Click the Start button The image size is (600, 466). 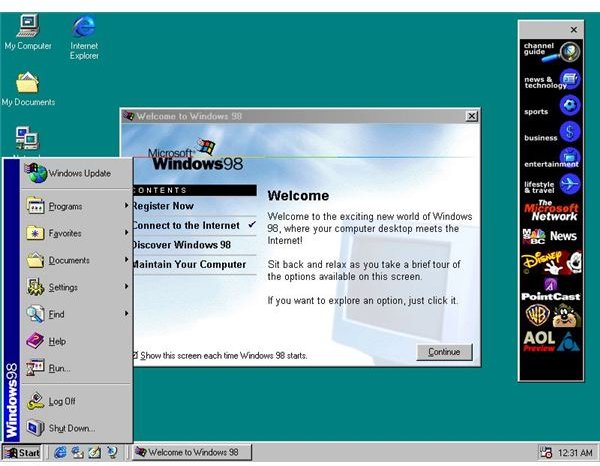(x=21, y=453)
